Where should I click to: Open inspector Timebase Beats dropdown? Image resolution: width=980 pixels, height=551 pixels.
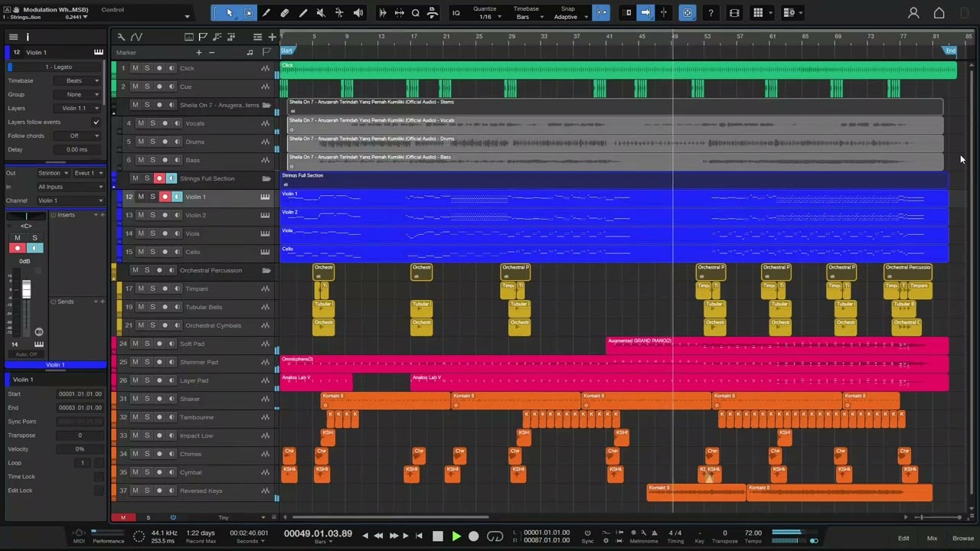75,80
